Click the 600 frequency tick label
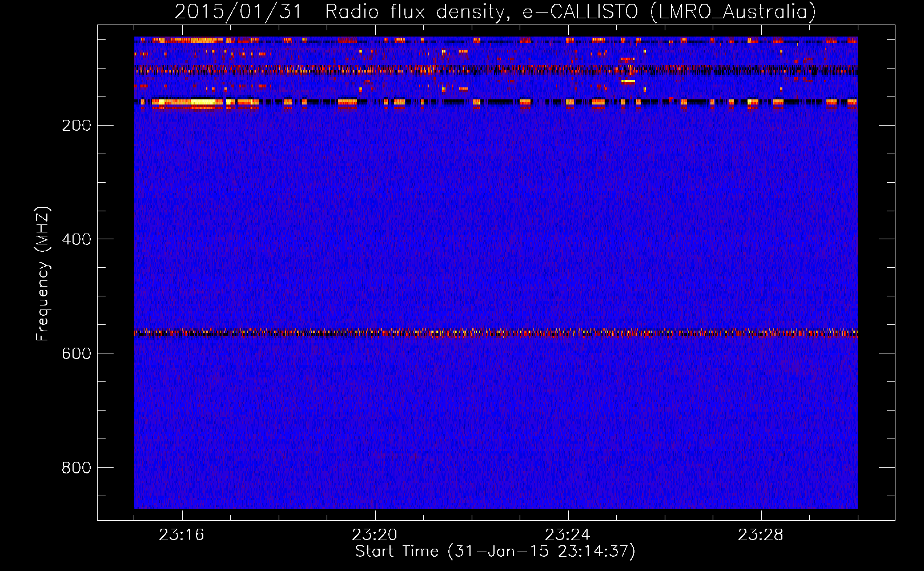 [77, 353]
